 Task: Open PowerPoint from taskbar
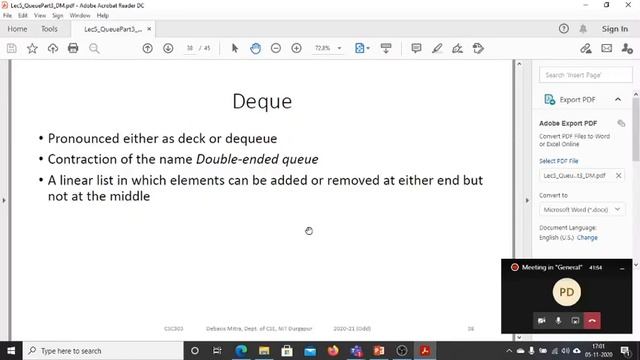pos(379,351)
